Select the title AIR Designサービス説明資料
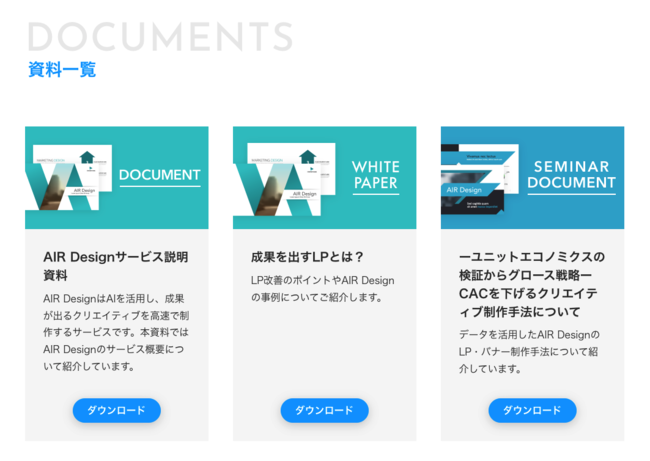Image resolution: width=650 pixels, height=461 pixels. coord(116,266)
